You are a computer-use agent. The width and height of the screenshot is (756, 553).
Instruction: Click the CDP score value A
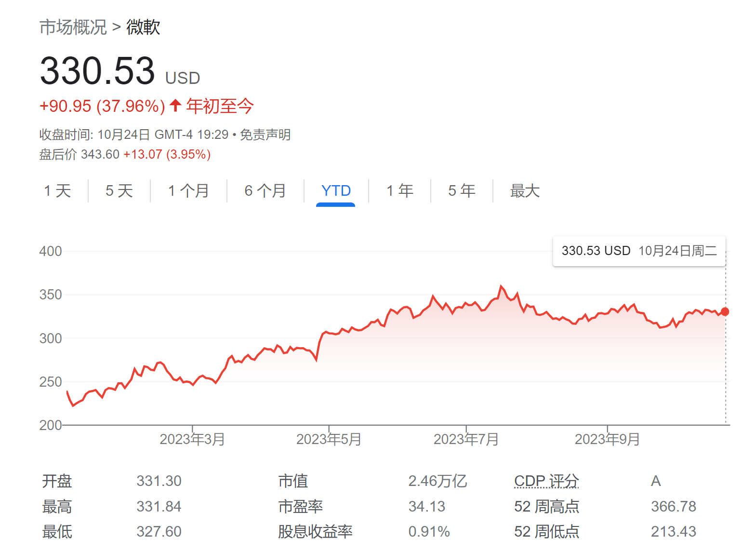click(656, 481)
